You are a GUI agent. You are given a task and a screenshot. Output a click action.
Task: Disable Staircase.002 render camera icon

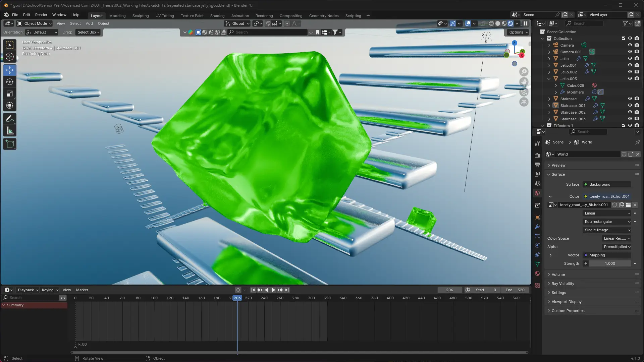tap(637, 112)
